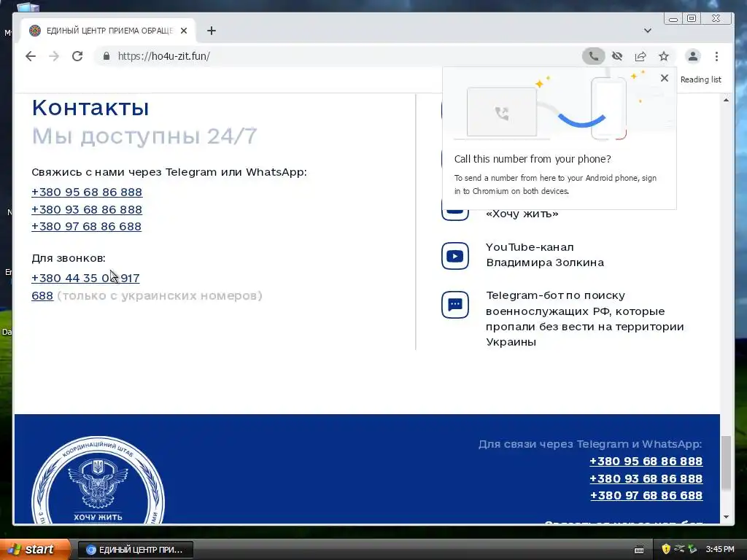Open Telegram-бот по поиску военнослужащих link
747x560 pixels.
pyautogui.click(x=584, y=319)
